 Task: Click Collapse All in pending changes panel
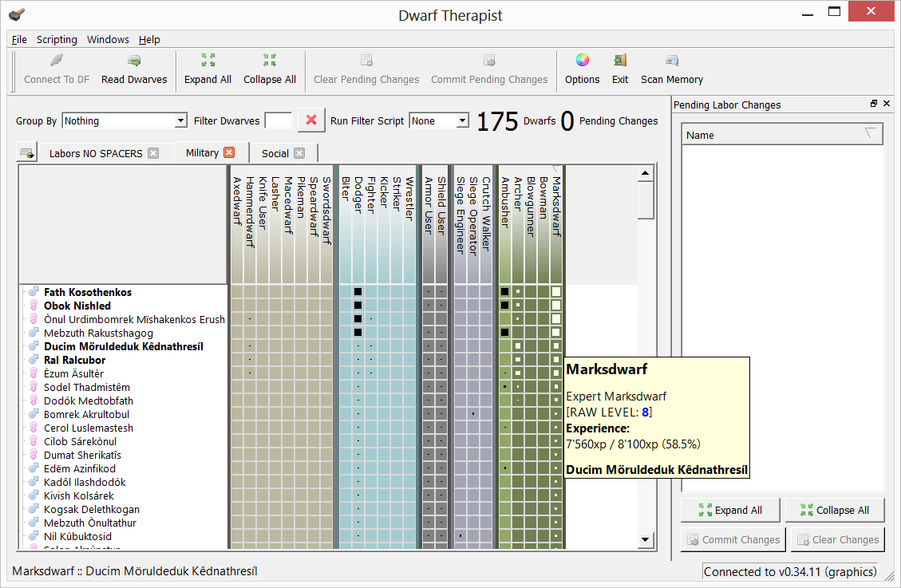click(835, 510)
